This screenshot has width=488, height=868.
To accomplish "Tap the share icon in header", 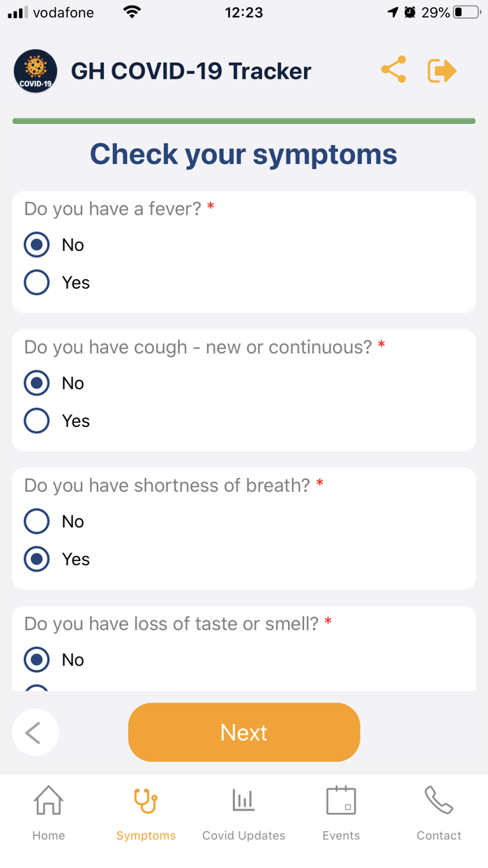I will coord(394,70).
